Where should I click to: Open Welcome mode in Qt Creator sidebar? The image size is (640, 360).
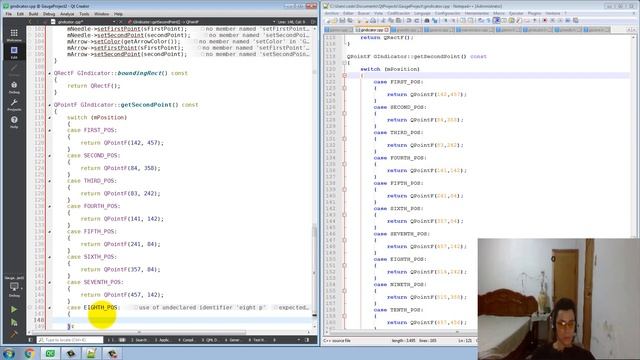(x=14, y=35)
